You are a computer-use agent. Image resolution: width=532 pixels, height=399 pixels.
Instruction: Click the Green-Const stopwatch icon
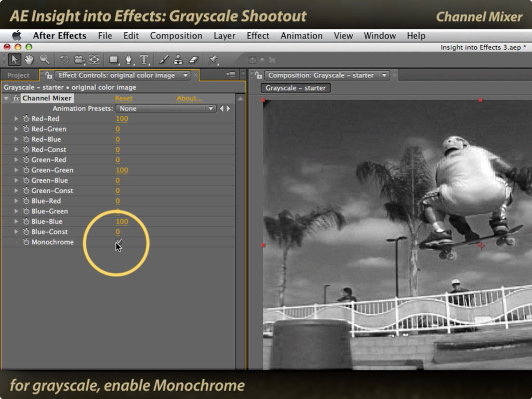click(26, 190)
